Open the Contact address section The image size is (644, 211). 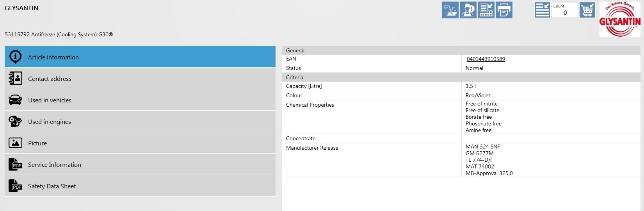tap(140, 78)
